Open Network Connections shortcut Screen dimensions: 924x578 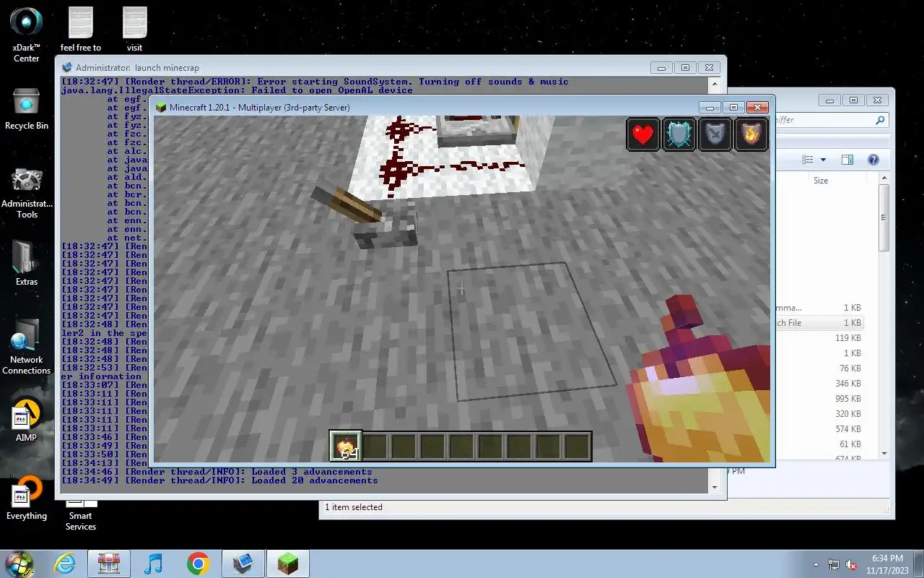coord(27,345)
